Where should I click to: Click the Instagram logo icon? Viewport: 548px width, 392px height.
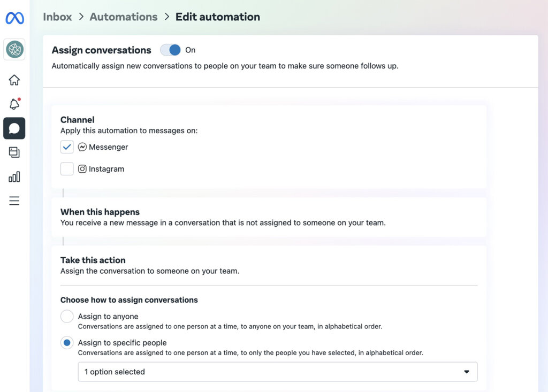[82, 168]
